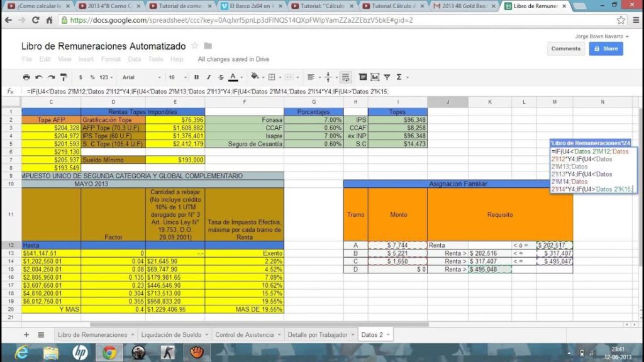Select the Paint format tool
Viewport: 644px width, 362px height.
[64, 77]
